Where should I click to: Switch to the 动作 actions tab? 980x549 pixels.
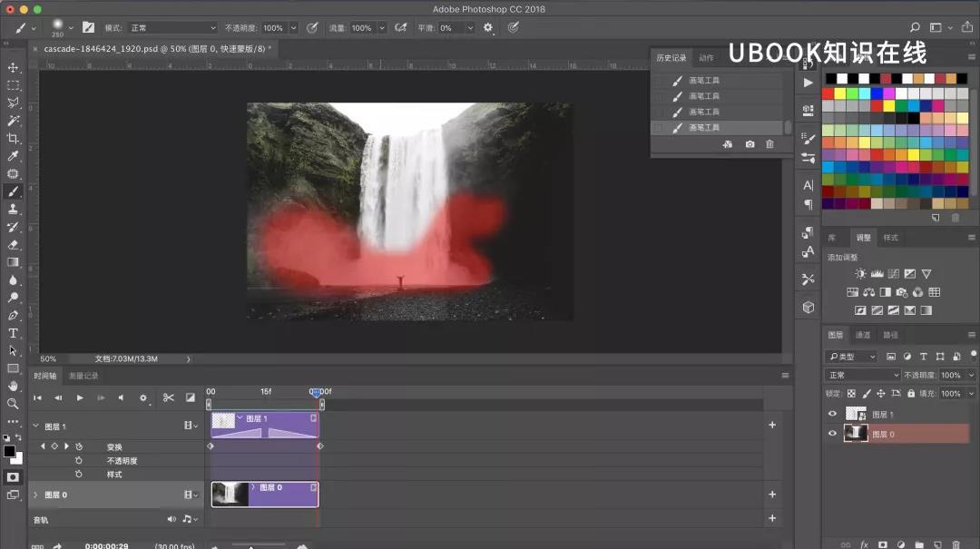pos(706,58)
